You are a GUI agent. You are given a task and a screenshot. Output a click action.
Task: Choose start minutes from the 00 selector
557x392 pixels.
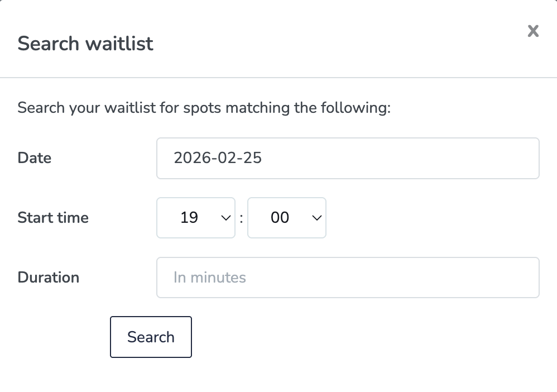[286, 218]
